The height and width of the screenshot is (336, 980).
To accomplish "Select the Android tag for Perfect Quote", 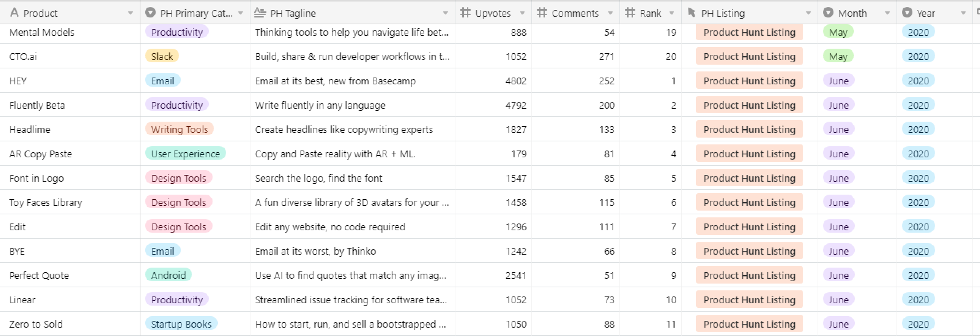I will (169, 276).
